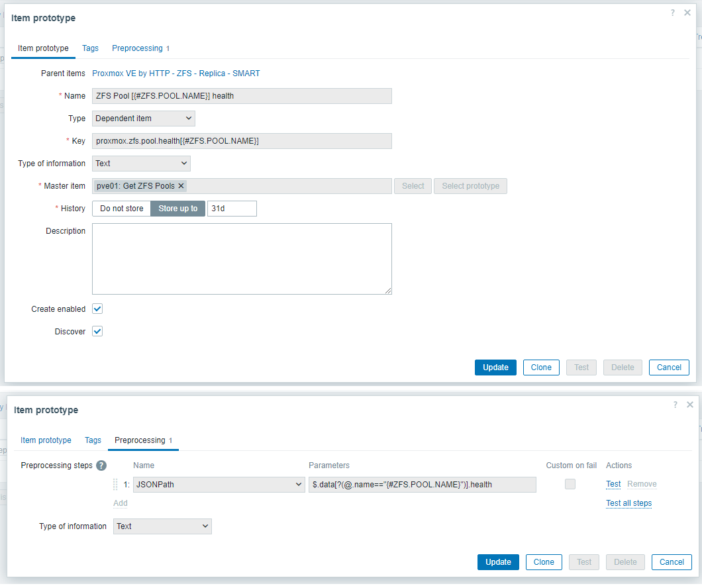The height and width of the screenshot is (588, 702).
Task: Switch to the Tags tab
Action: [x=90, y=48]
